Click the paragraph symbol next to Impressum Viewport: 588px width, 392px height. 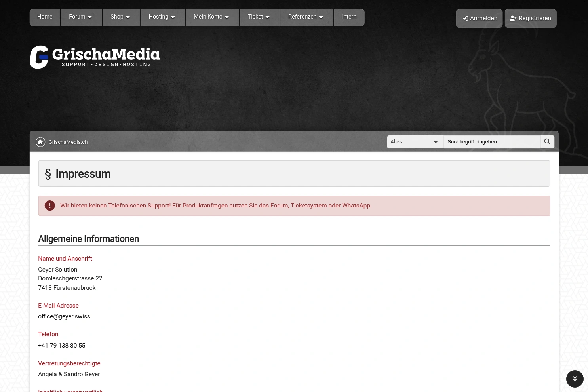[x=48, y=173]
